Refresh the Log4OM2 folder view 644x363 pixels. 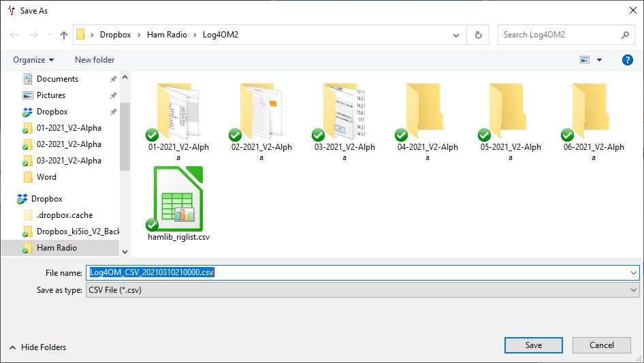click(478, 35)
